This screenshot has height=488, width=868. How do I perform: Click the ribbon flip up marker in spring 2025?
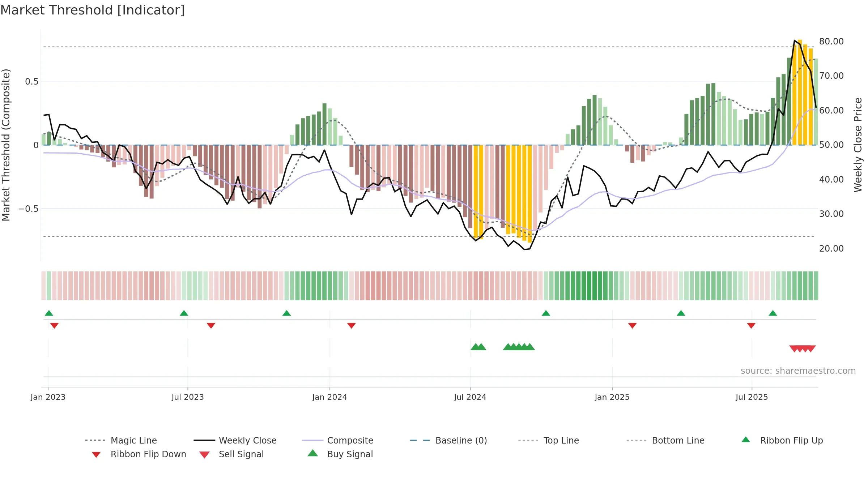tap(681, 313)
